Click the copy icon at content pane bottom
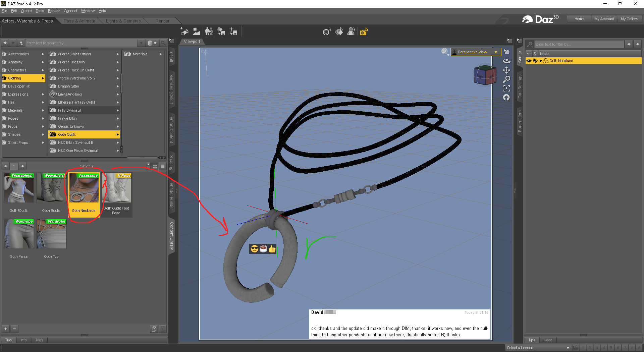The width and height of the screenshot is (644, 352). tap(154, 329)
